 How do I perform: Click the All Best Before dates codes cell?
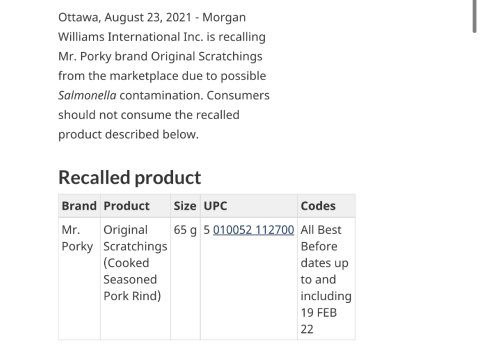pyautogui.click(x=326, y=279)
